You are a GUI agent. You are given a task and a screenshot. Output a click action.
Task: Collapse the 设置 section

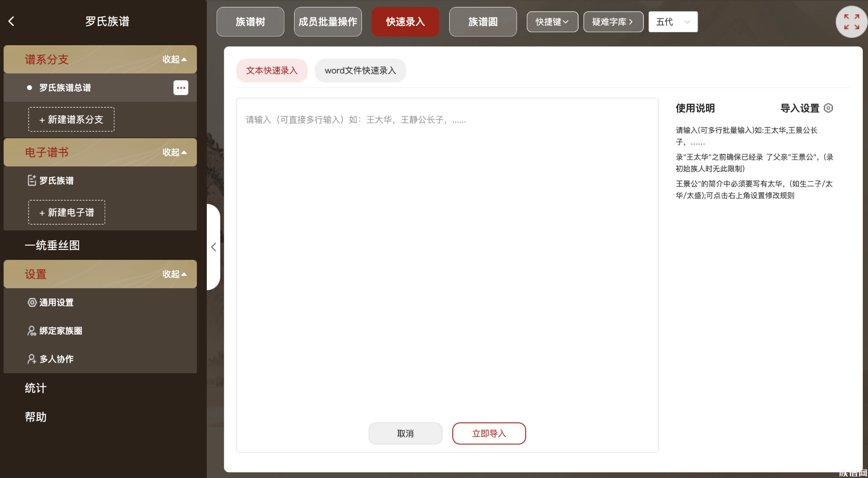tap(174, 274)
